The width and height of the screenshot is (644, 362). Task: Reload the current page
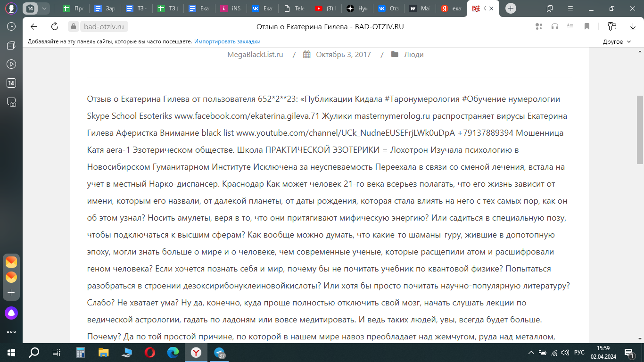(55, 27)
